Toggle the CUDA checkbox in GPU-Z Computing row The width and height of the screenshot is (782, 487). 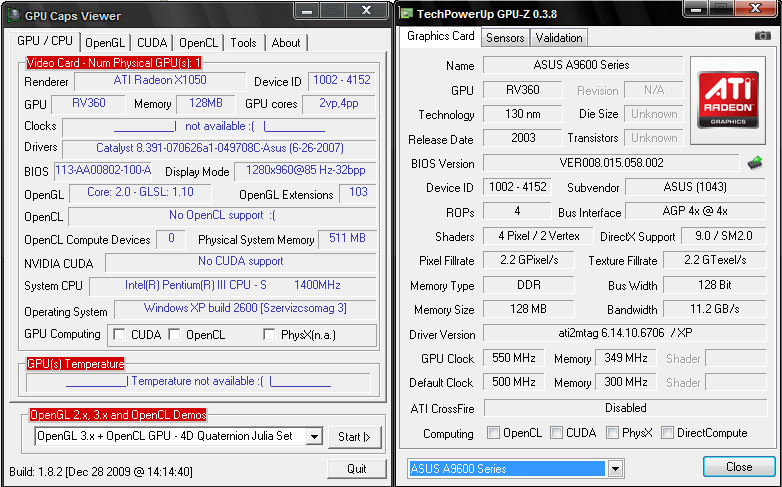556,433
